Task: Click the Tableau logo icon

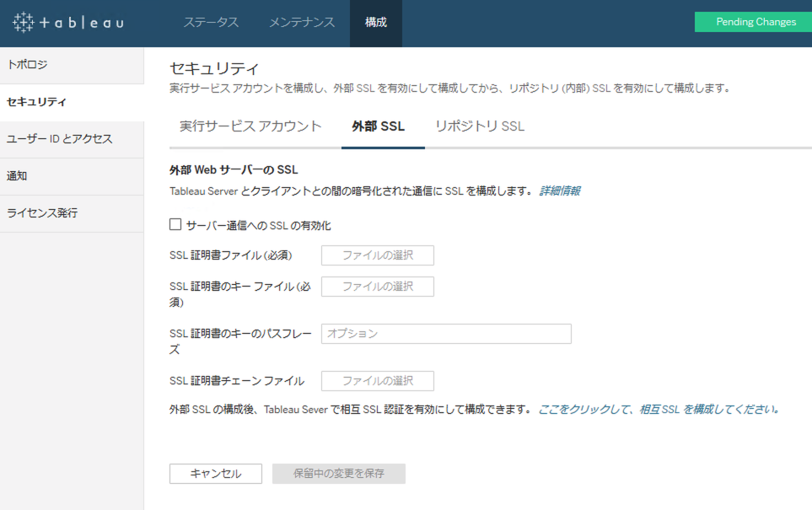Action: point(25,23)
